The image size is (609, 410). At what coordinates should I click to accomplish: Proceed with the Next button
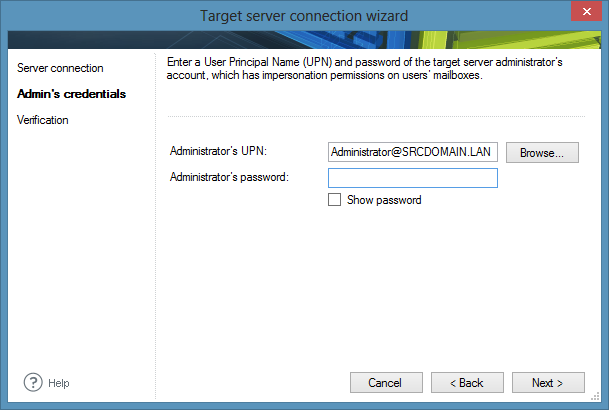(548, 383)
